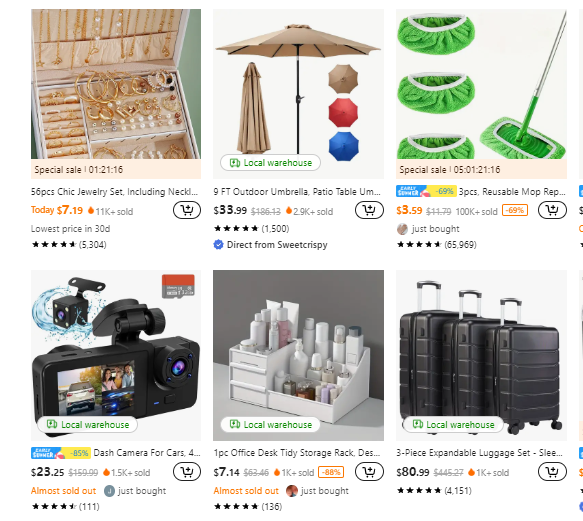This screenshot has width=583, height=521.
Task: Open the green mop pads product image
Action: point(481,84)
